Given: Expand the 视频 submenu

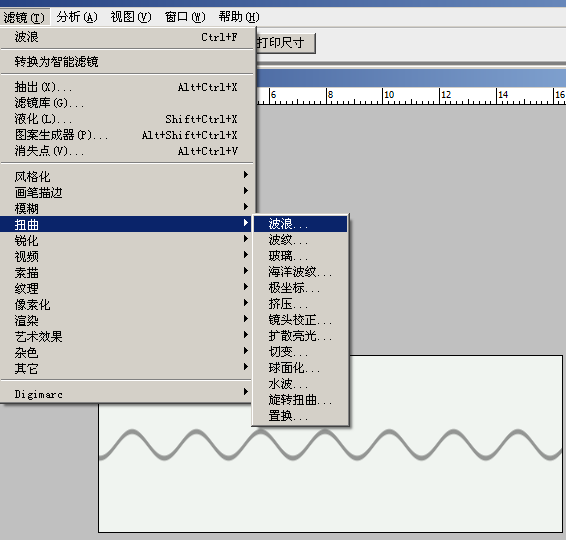Looking at the screenshot, I should (x=126, y=256).
